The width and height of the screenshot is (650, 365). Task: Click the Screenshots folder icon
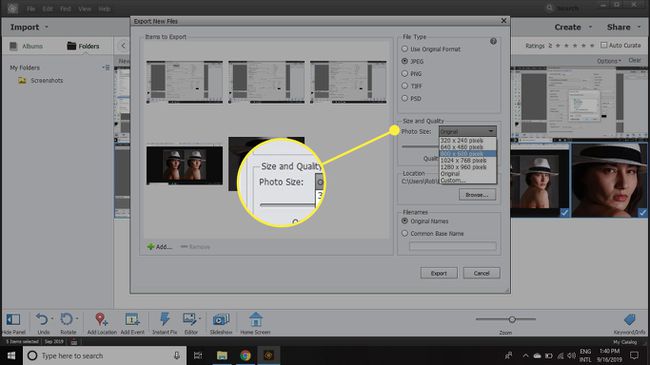22,80
